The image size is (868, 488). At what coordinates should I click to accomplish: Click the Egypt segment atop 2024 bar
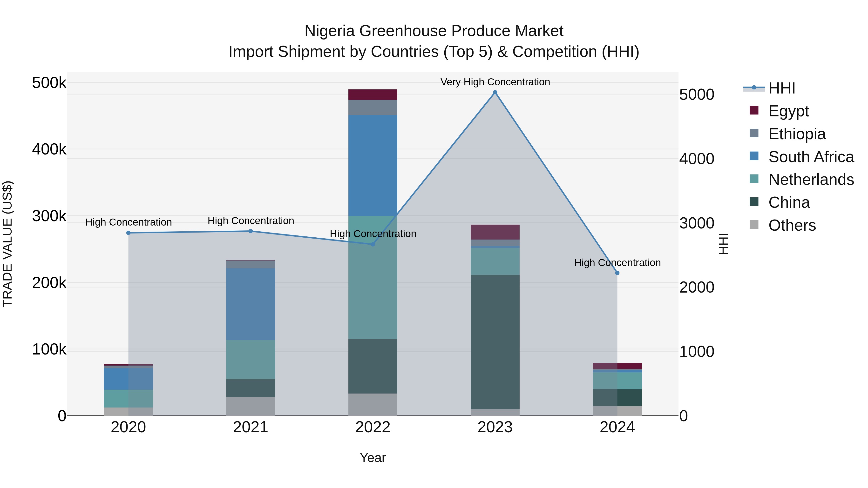click(617, 366)
